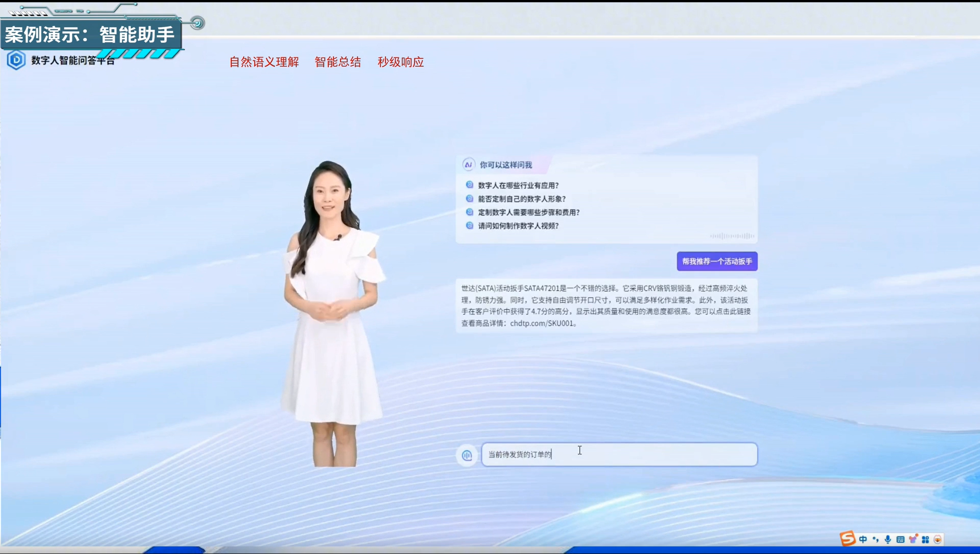The height and width of the screenshot is (554, 980).
Task: Click the Sogou mascot avatar icon
Action: pyautogui.click(x=938, y=539)
